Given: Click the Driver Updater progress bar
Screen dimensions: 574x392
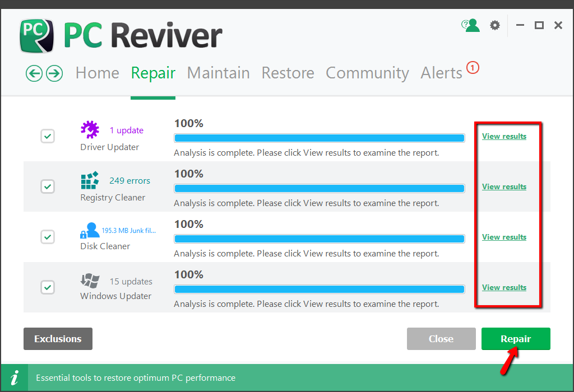Looking at the screenshot, I should point(319,138).
